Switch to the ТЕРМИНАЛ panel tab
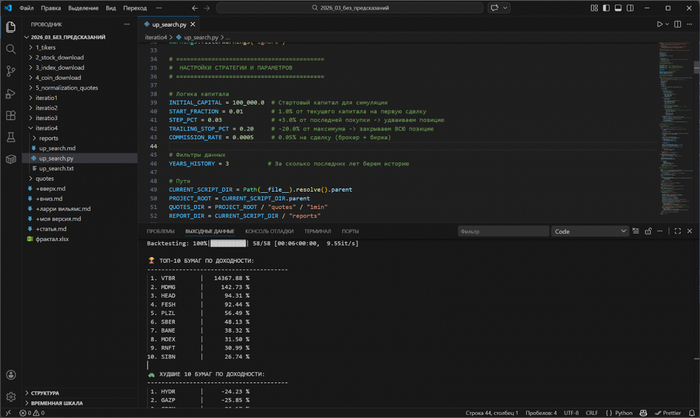The image size is (700, 418). point(317,231)
